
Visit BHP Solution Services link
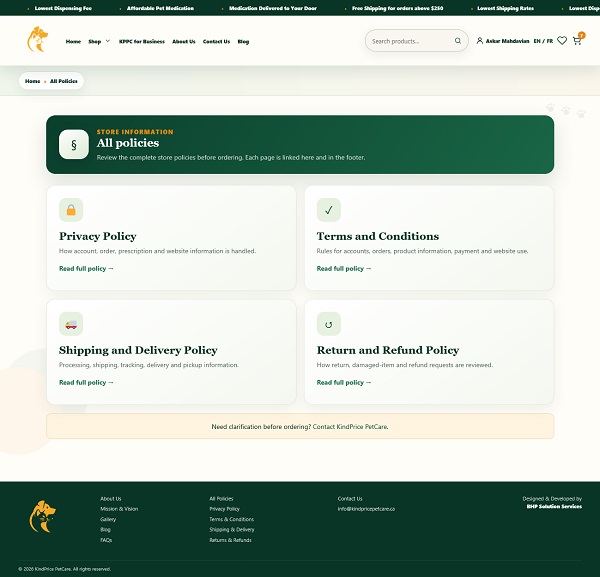(x=554, y=506)
